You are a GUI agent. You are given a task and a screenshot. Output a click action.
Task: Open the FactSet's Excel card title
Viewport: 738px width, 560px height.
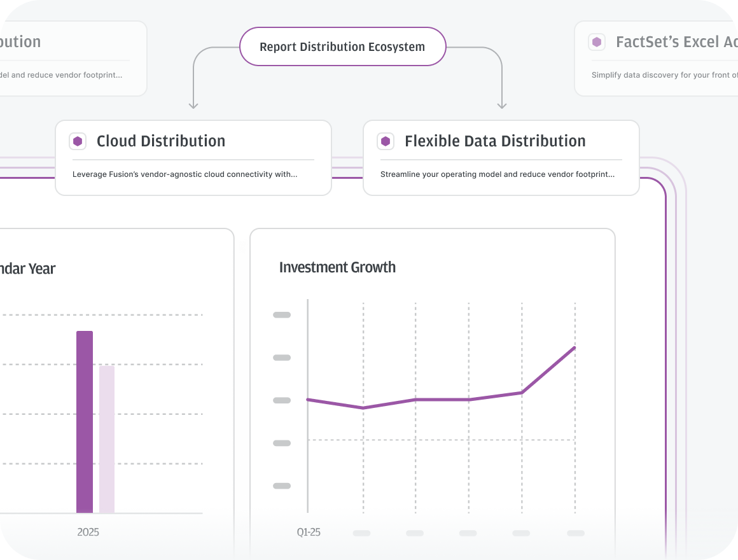[677, 42]
